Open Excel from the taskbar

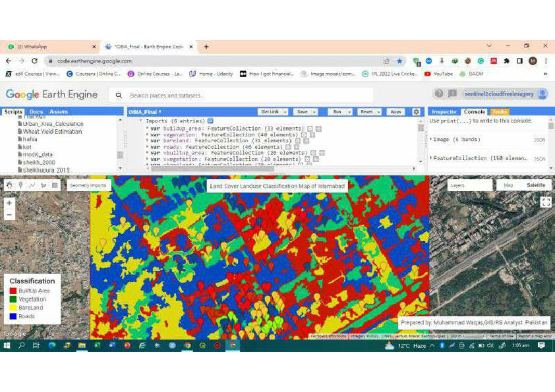pos(97,345)
